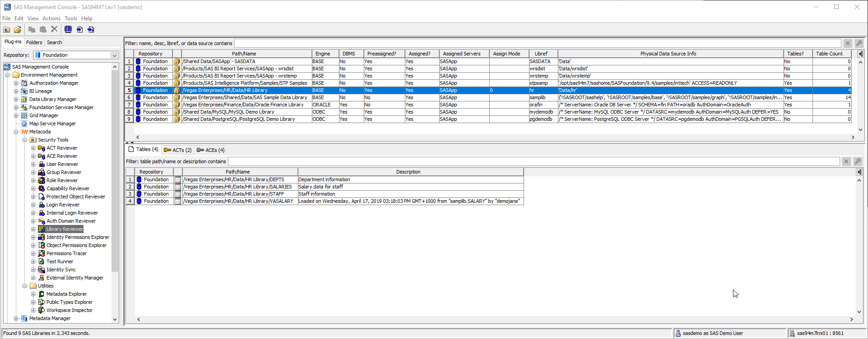868x339 pixels.
Task: Click the clear X button beside table filter
Action: (x=846, y=161)
